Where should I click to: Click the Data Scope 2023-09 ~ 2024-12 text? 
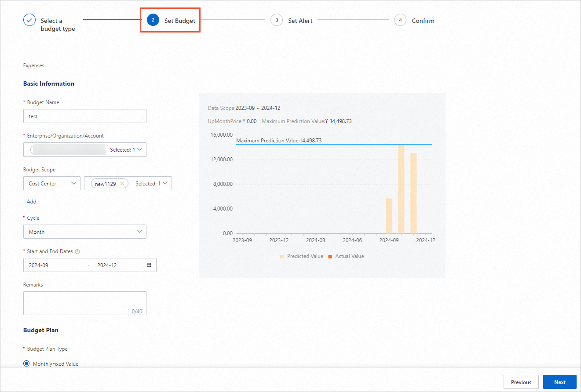pyautogui.click(x=244, y=108)
